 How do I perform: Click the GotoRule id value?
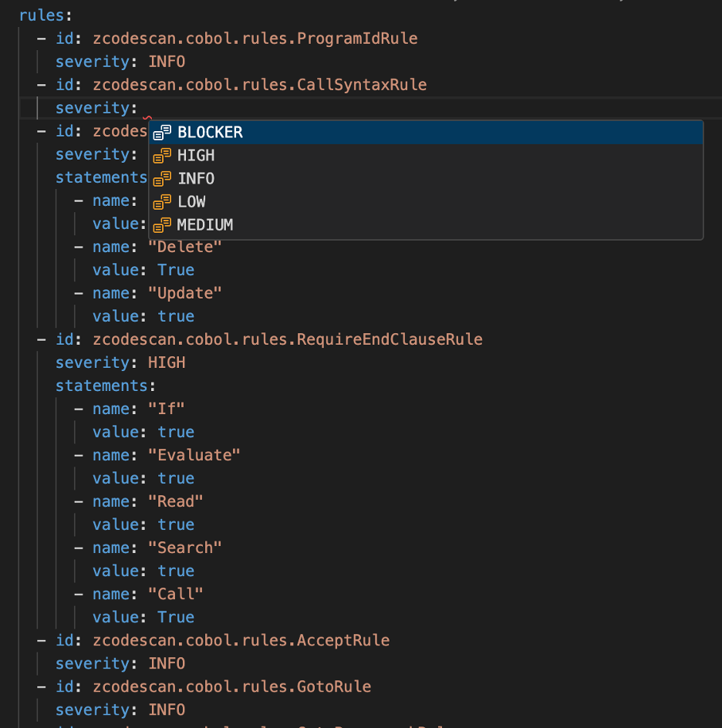point(231,686)
